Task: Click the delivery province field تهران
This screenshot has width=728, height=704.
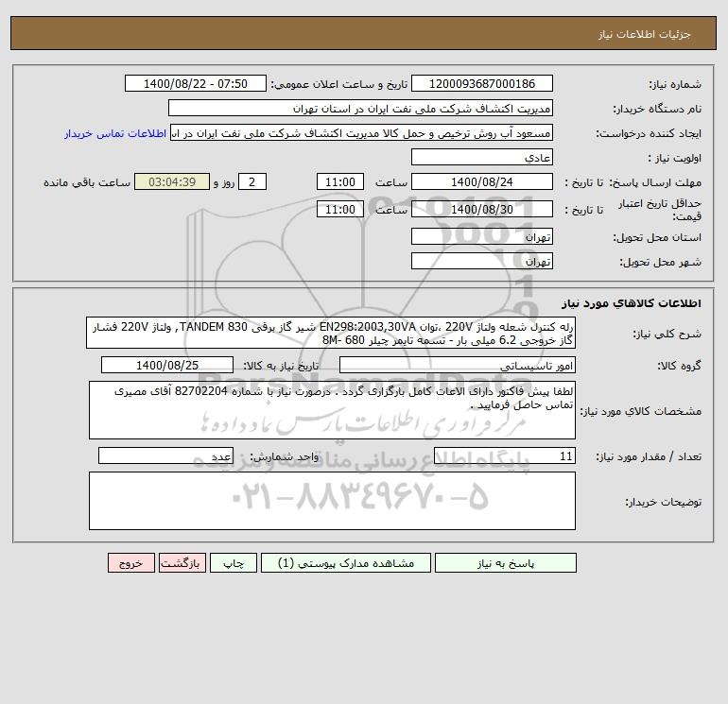Action: click(x=482, y=236)
